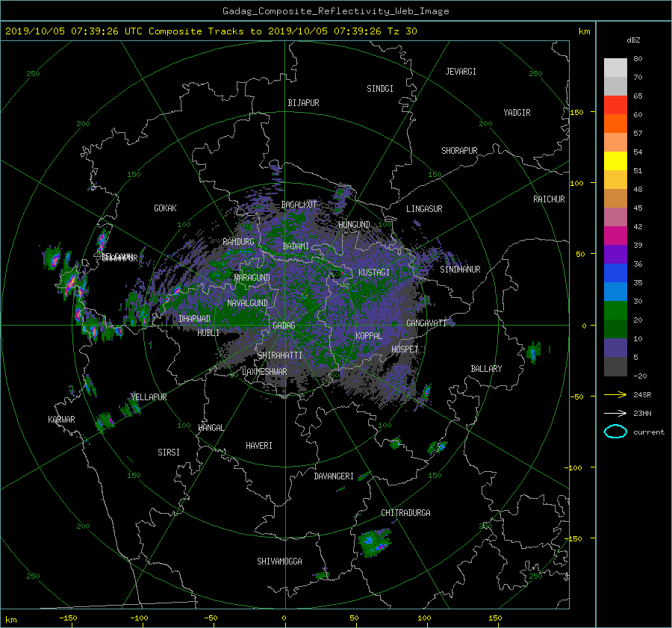This screenshot has width=672, height=628.
Task: Click the JEVARGI city label
Action: 461,72
